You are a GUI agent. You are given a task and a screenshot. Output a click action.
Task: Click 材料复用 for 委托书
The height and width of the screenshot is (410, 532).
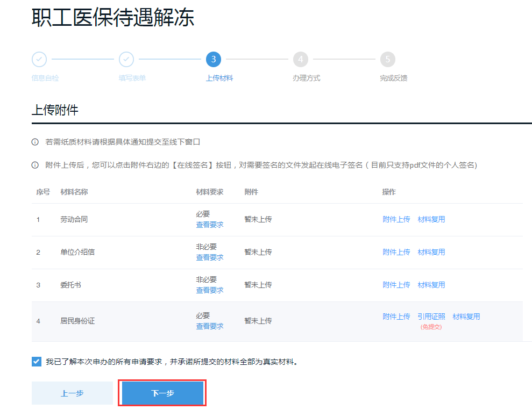(431, 285)
